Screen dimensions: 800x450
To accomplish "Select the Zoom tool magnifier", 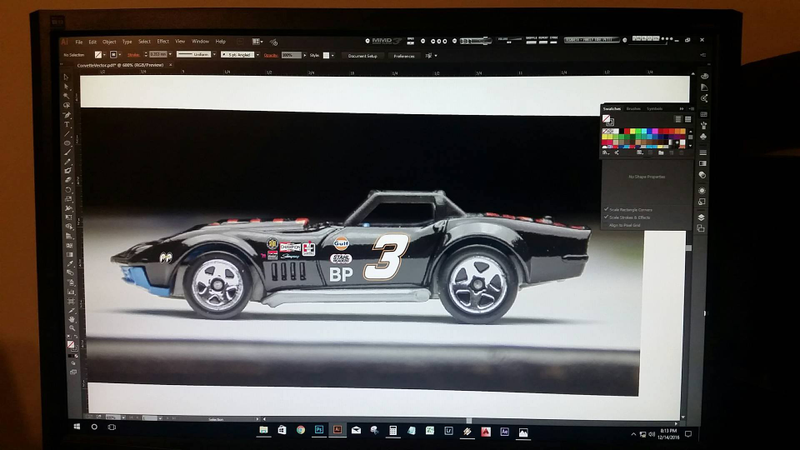I will (72, 328).
